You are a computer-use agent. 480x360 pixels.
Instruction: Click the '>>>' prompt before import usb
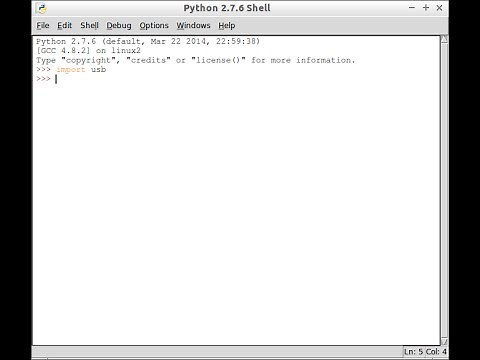pos(43,69)
